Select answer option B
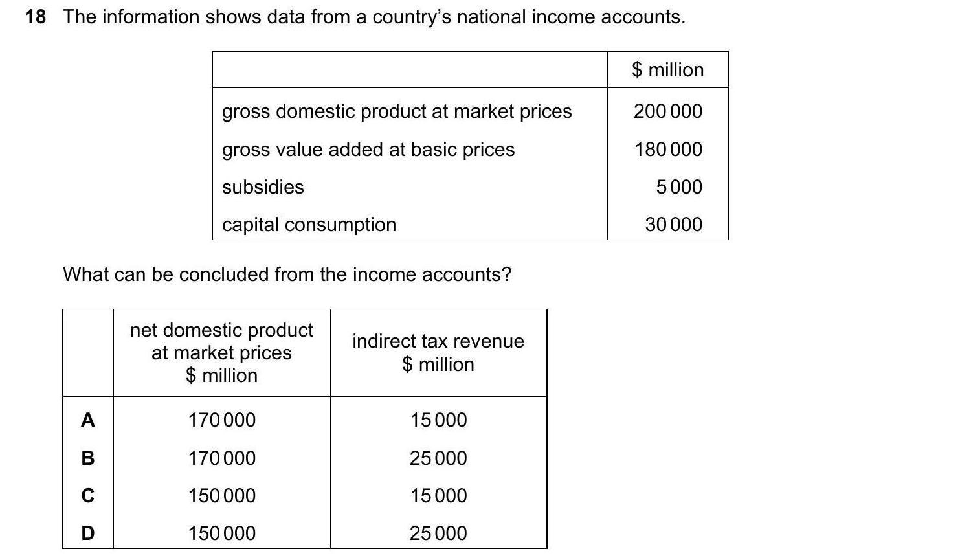Image resolution: width=971 pixels, height=560 pixels. pyautogui.click(x=88, y=458)
